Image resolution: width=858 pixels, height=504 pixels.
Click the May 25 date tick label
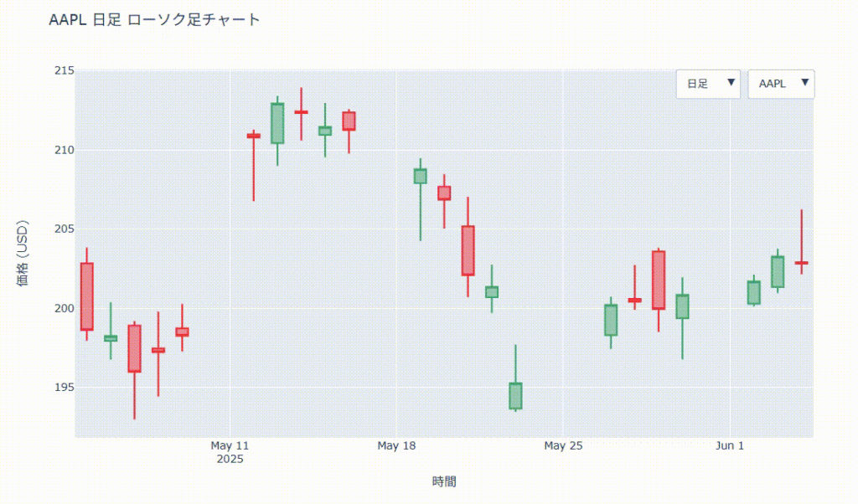563,445
